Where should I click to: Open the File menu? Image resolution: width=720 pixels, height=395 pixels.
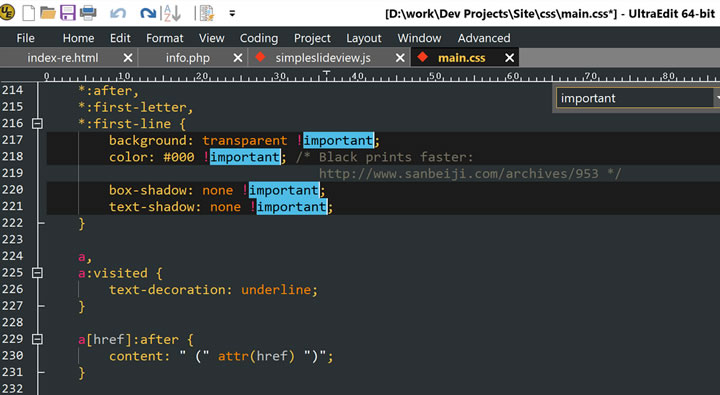25,38
